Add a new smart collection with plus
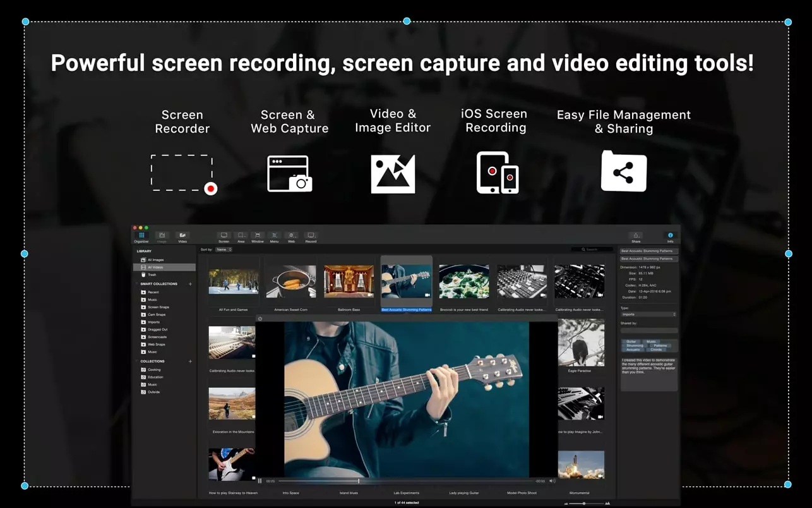The height and width of the screenshot is (508, 812). click(190, 284)
